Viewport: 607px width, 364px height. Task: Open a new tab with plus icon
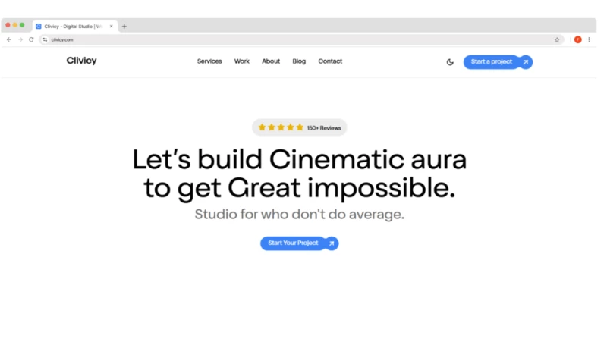click(124, 27)
